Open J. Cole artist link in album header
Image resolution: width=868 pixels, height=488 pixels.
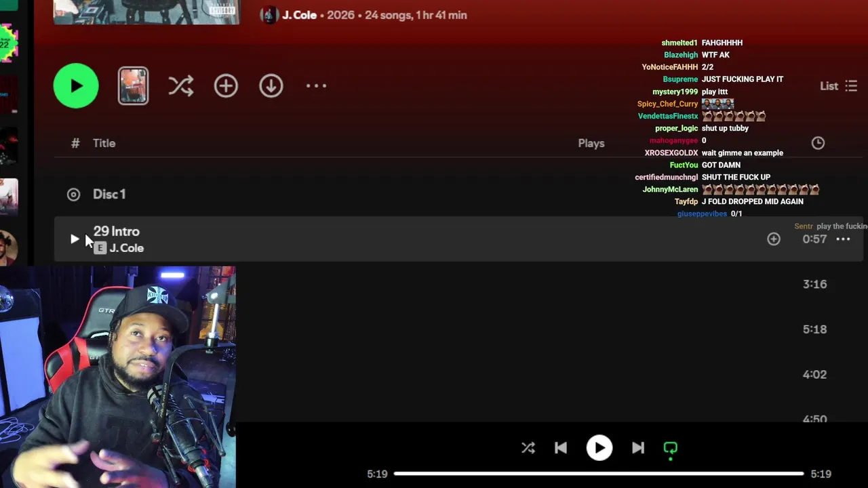tap(299, 15)
